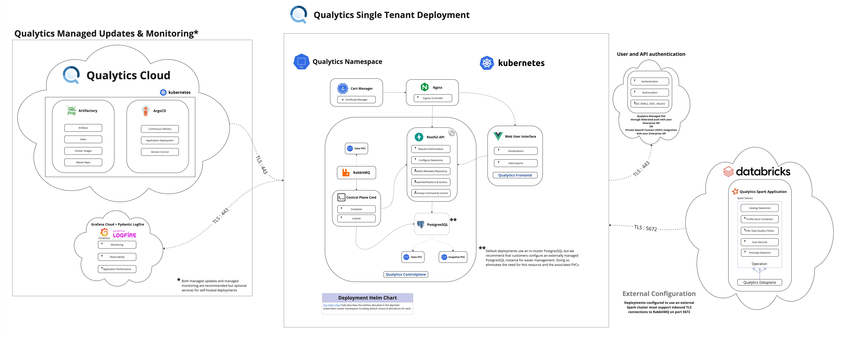Click the large kubernetes wheel logo
Screen dimensions: 868x338
tap(487, 63)
